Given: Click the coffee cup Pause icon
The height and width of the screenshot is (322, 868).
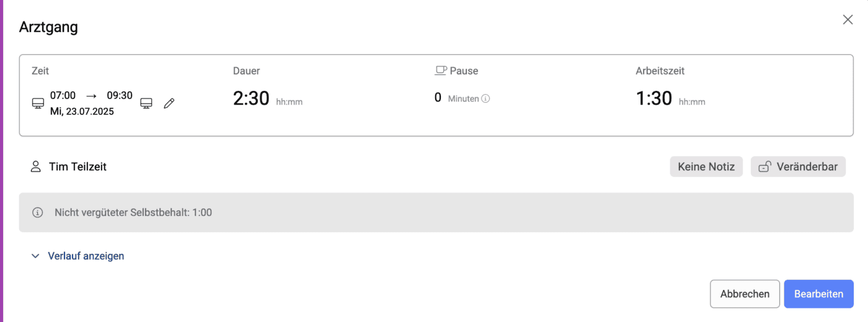Looking at the screenshot, I should coord(441,71).
